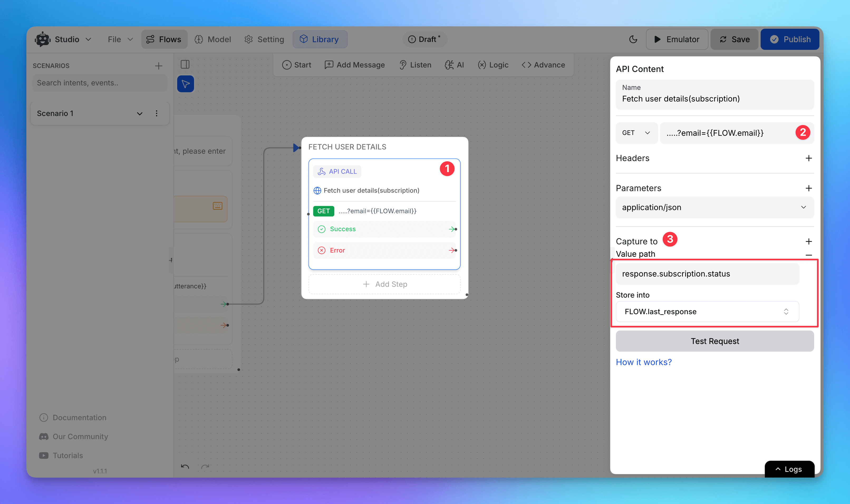The image size is (850, 504).
Task: Open the Logic node option
Action: [493, 65]
